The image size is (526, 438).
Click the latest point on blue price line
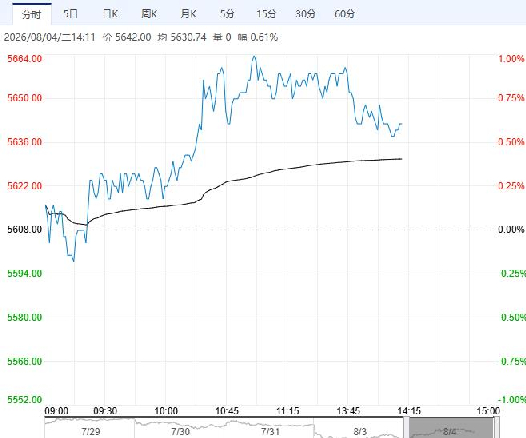point(402,124)
